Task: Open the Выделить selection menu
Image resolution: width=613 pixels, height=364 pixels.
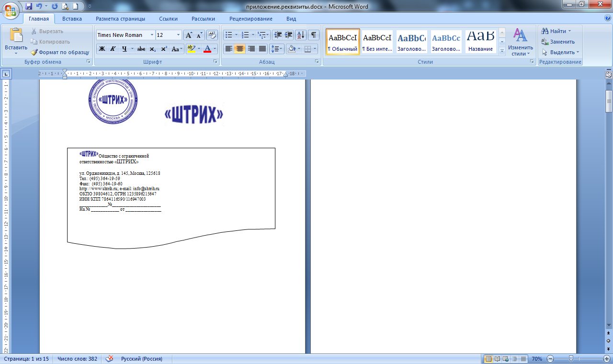Action: pos(560,52)
